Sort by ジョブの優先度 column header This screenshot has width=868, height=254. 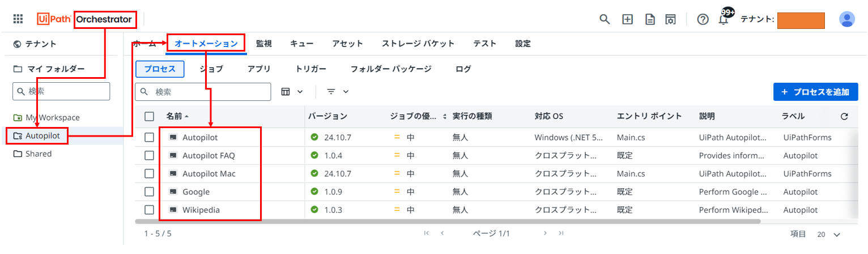(418, 116)
